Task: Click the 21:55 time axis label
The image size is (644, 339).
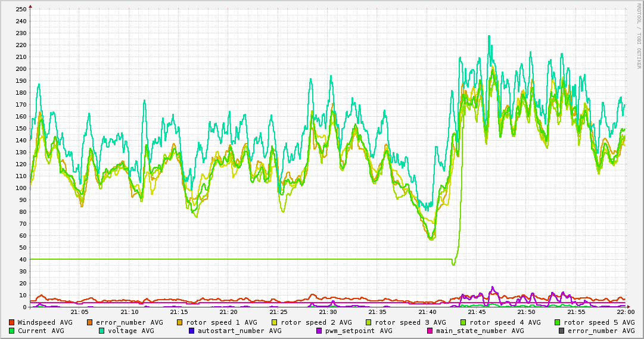Action: tap(576, 312)
